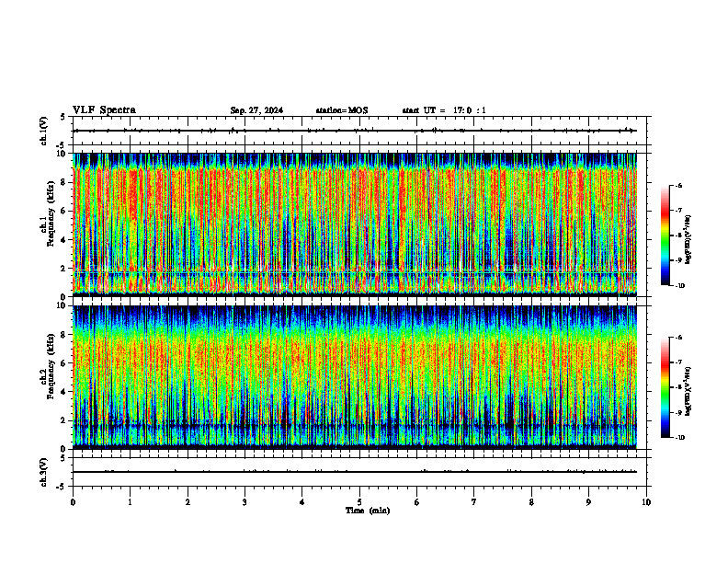
Task: Click the '-6' label on ch.1 colorbar
Action: click(x=678, y=185)
